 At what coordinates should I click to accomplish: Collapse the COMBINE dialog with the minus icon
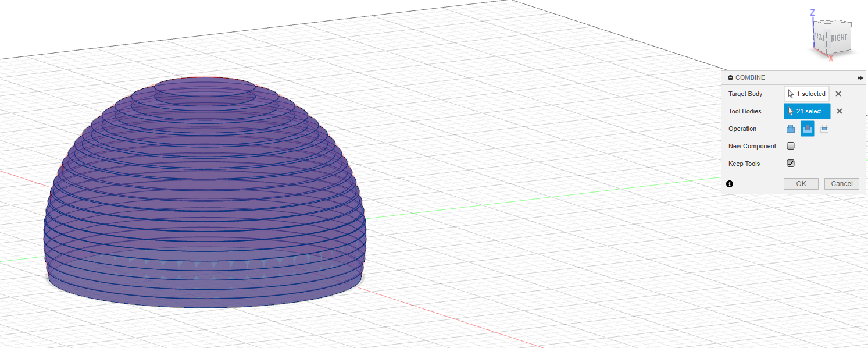pos(730,78)
